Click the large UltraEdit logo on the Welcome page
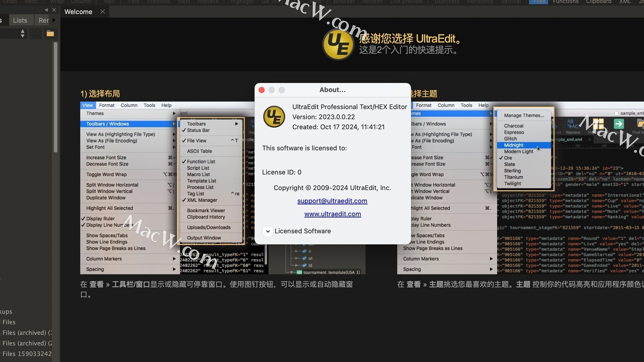644x362 pixels. [x=338, y=44]
